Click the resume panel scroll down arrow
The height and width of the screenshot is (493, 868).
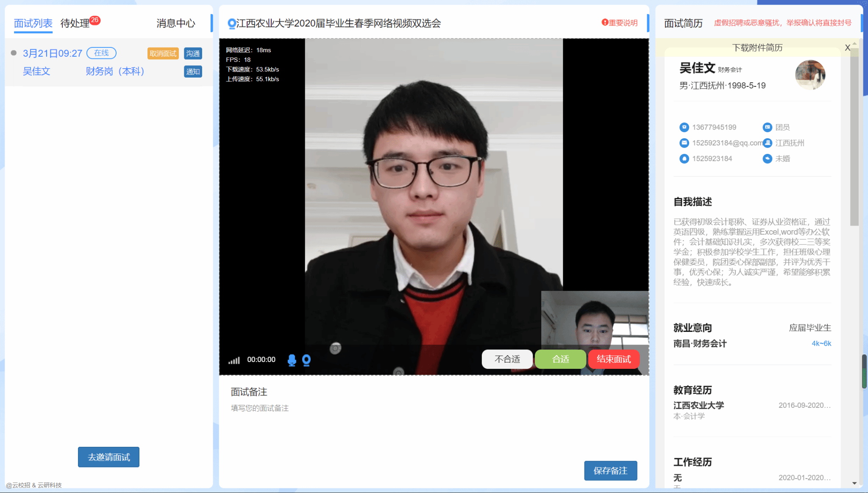click(x=854, y=483)
